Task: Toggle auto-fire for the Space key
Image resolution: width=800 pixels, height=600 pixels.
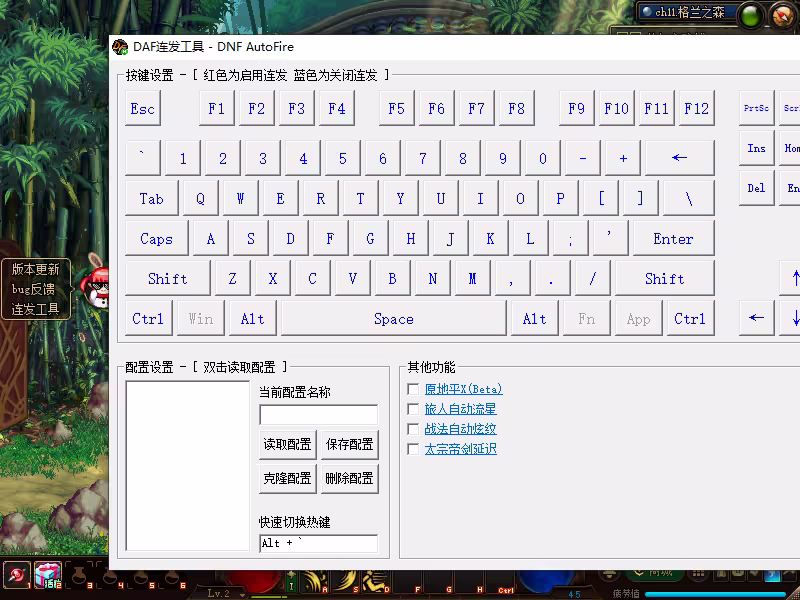Action: (x=393, y=318)
